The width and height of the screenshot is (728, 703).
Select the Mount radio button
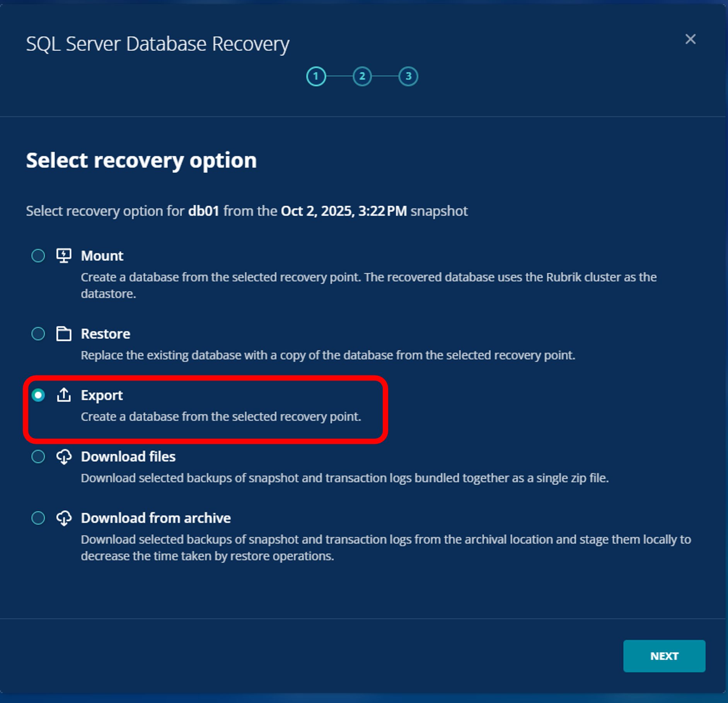coord(38,255)
